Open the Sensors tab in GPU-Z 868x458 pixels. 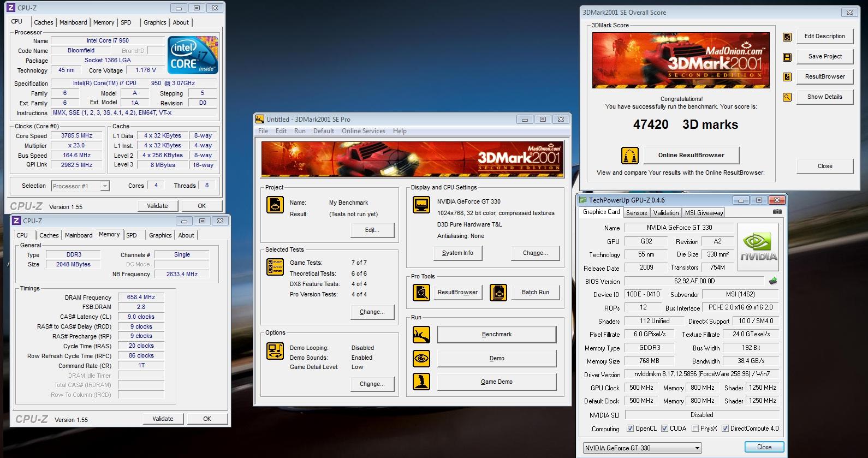click(x=637, y=213)
